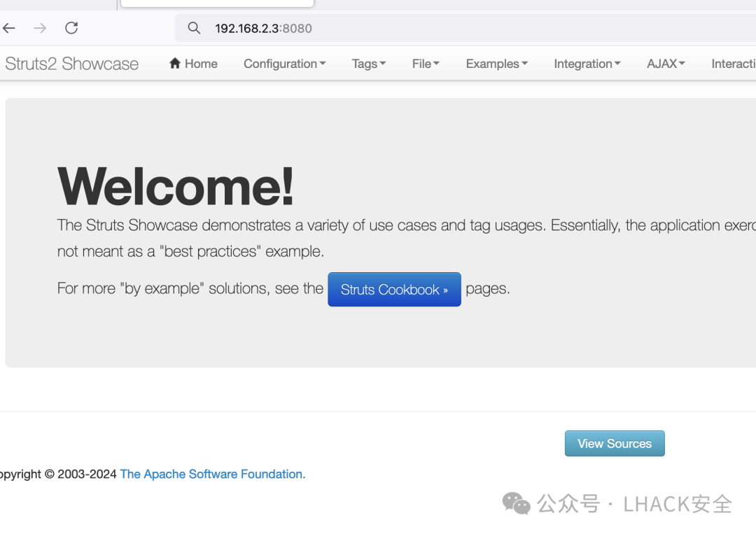This screenshot has width=756, height=534.
Task: Reload the page with the refresh icon
Action: click(x=71, y=28)
